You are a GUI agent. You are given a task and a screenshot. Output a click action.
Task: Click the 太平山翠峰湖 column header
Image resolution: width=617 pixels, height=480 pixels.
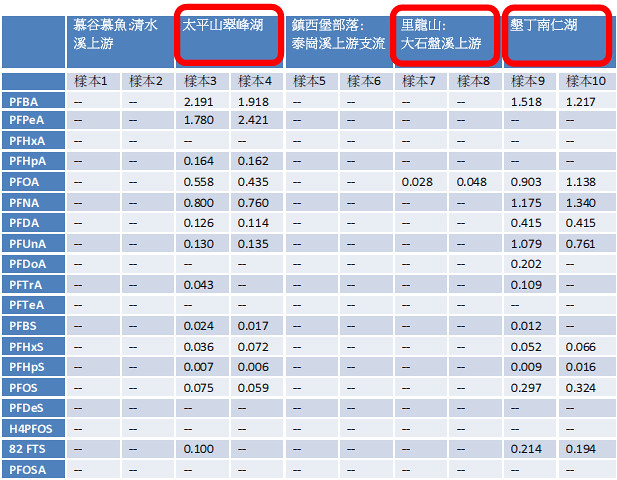pos(229,42)
